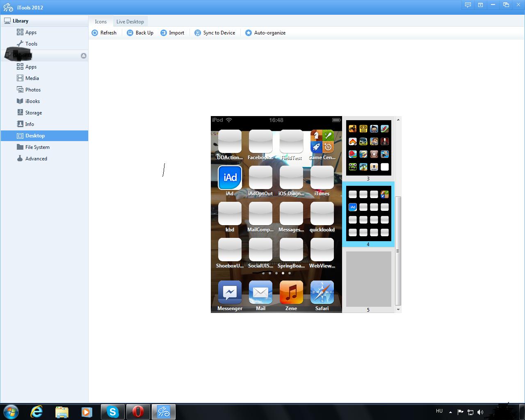Collapse the device section arrow
Image resolution: width=525 pixels, height=420 pixels.
[84, 56]
